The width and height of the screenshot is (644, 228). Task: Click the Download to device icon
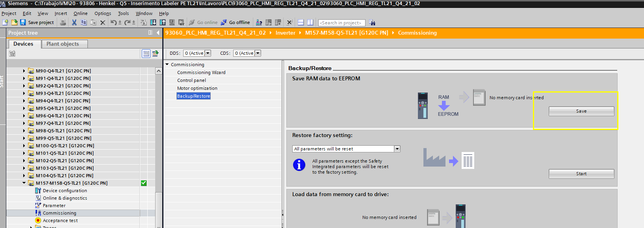153,22
